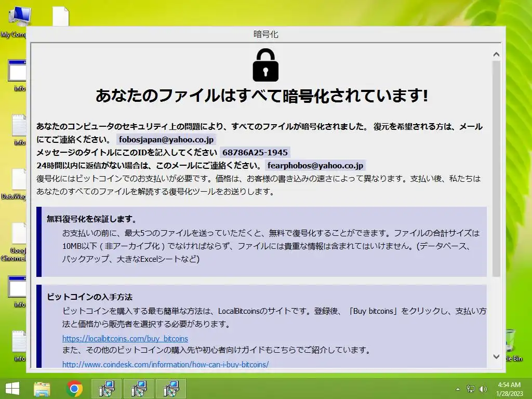Switch to third installer taskbar window
532x399 pixels.
pos(171,389)
